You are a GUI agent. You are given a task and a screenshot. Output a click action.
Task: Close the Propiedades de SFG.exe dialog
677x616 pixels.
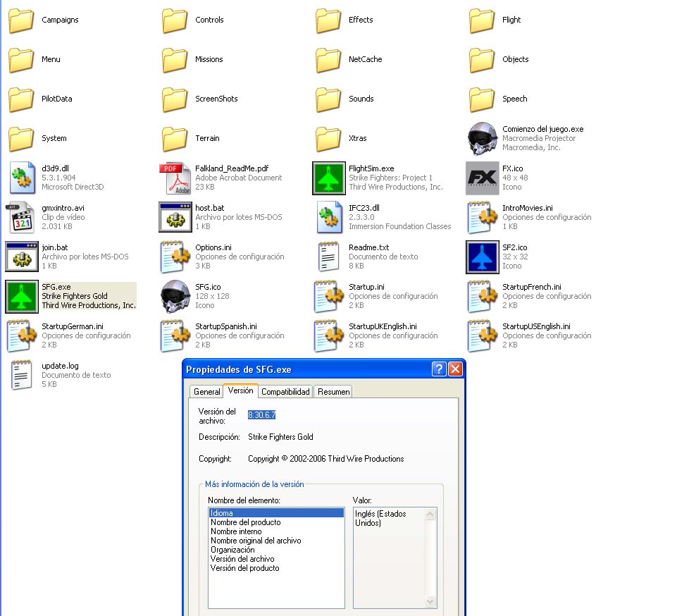click(456, 369)
